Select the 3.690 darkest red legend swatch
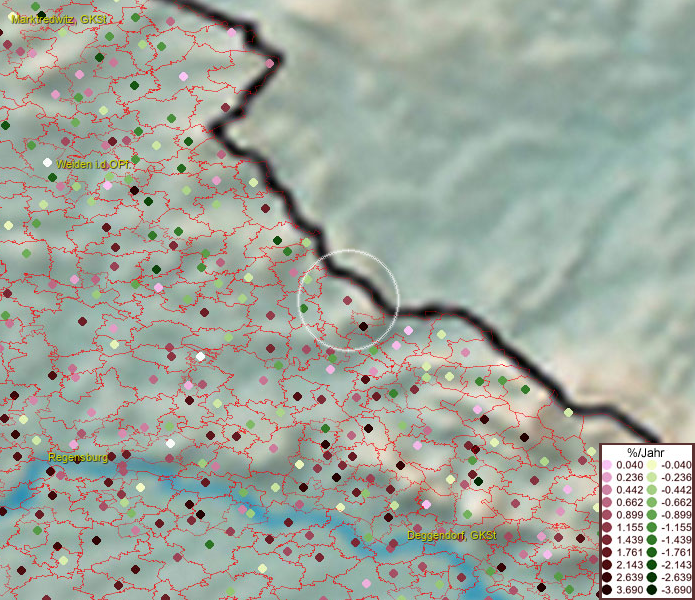The height and width of the screenshot is (600, 695). coord(607,590)
